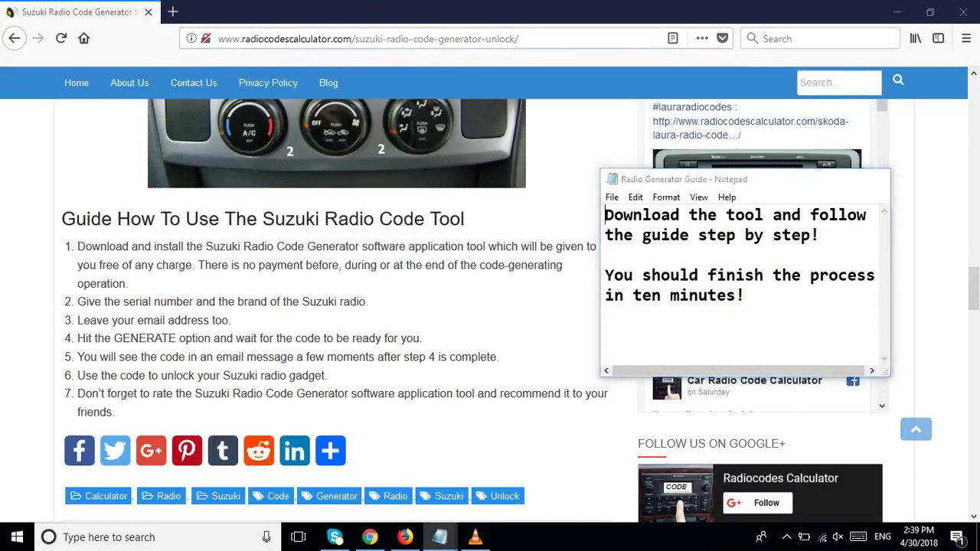Open Chrome from taskbar
Screen dimensions: 980x551
370,537
